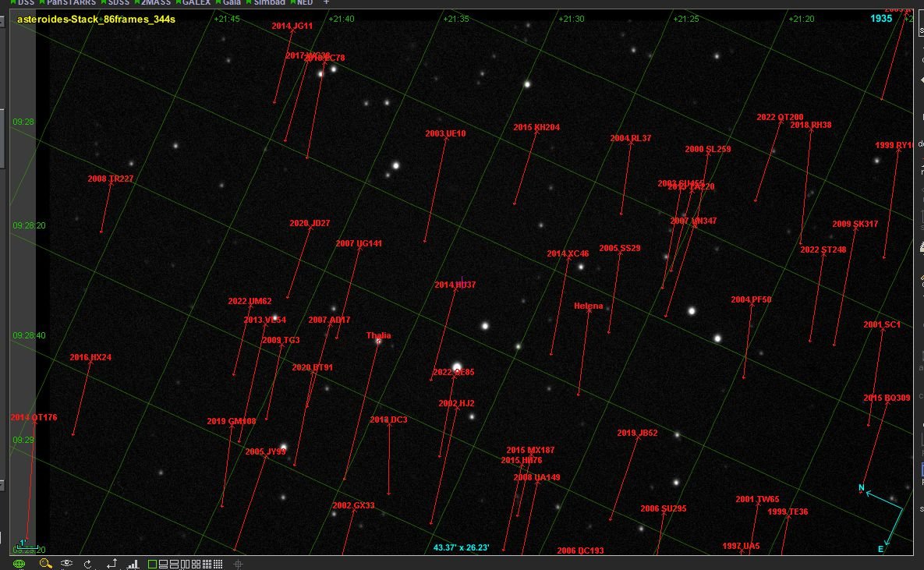Select the 2000 SL259 asteroid label
Screen dimensions: 924x570
click(x=708, y=149)
